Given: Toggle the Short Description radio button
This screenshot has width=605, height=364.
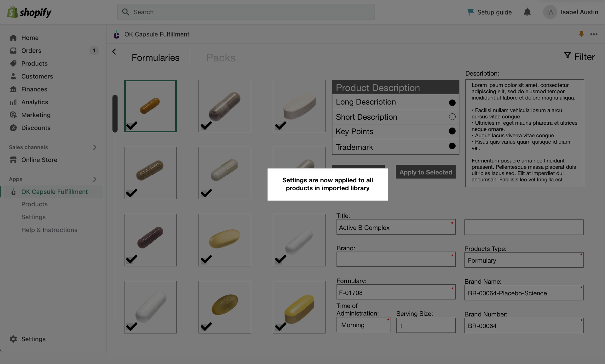Looking at the screenshot, I should [452, 117].
